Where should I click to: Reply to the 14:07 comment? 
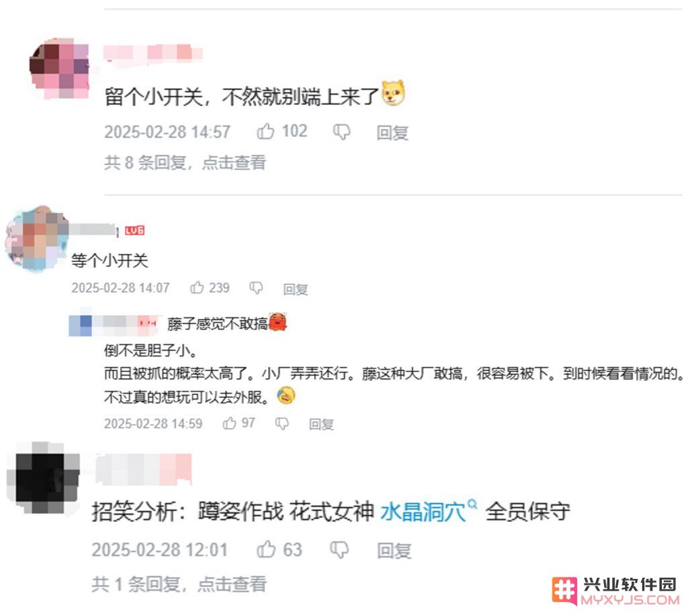[x=296, y=289]
